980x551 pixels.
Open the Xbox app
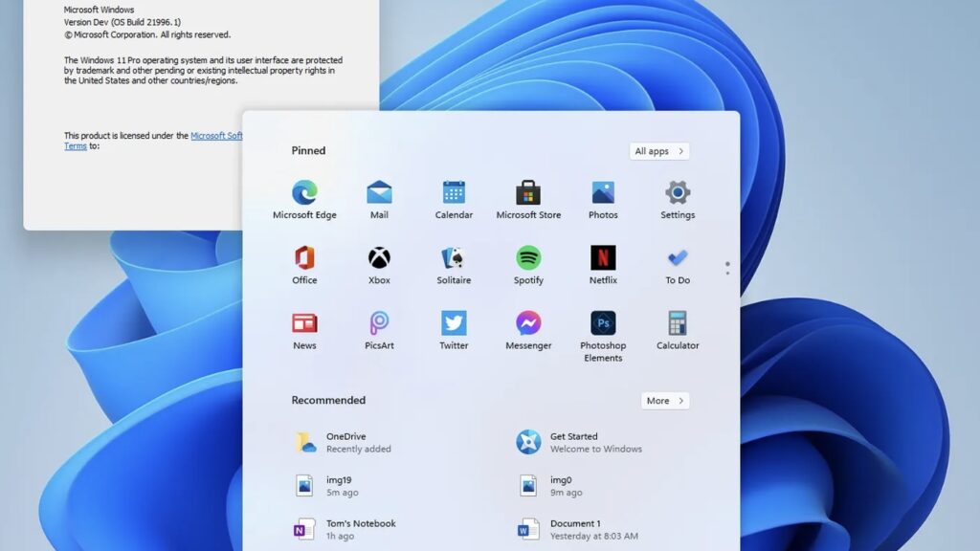click(378, 259)
